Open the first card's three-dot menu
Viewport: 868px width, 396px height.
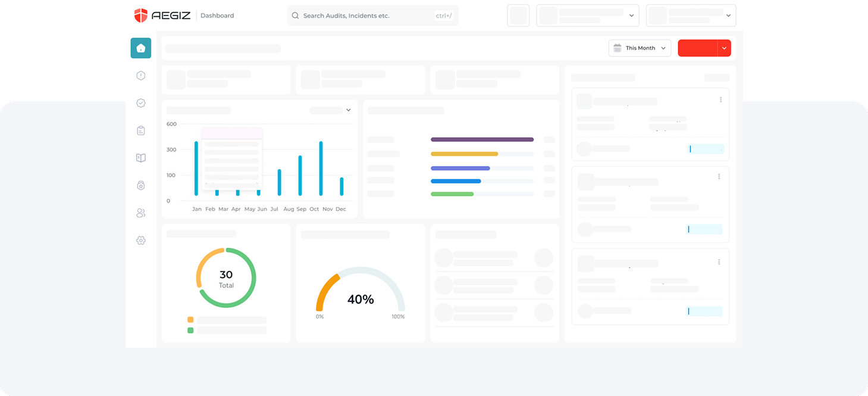pyautogui.click(x=720, y=100)
